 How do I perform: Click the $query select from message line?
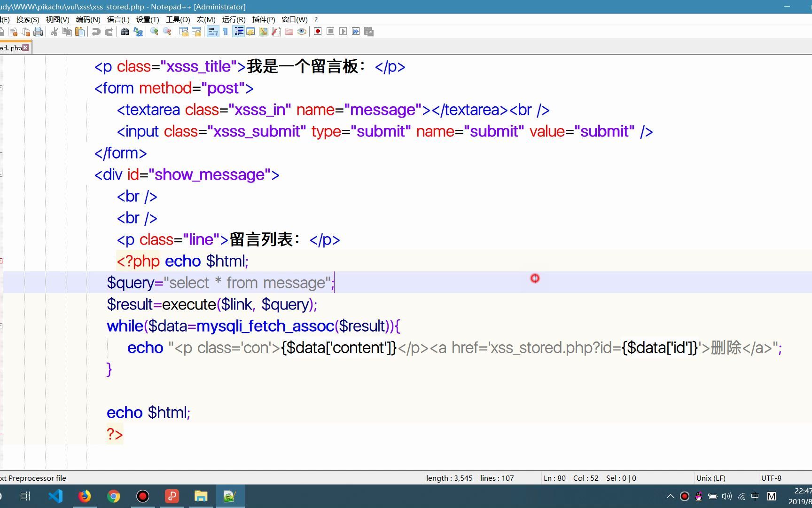(x=221, y=283)
